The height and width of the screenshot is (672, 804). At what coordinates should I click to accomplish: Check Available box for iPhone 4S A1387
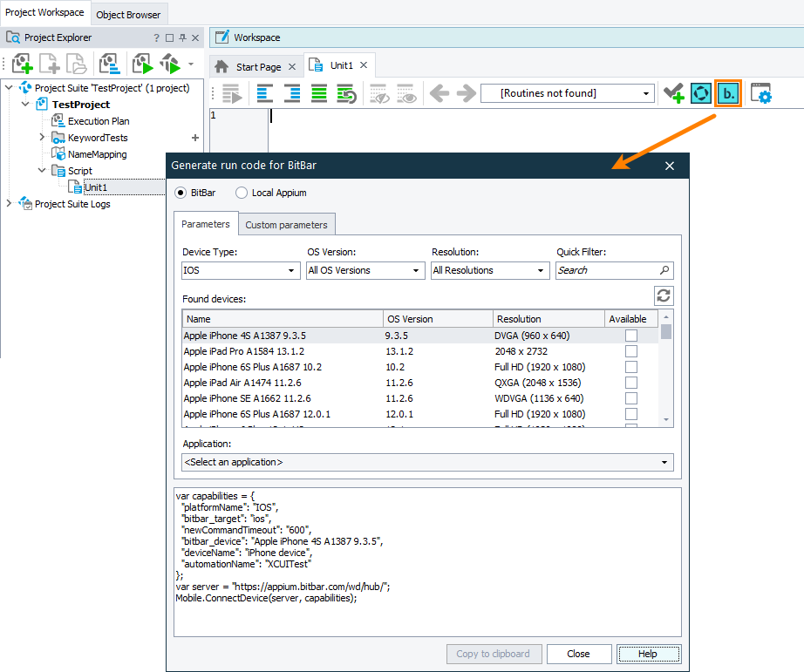[631, 336]
